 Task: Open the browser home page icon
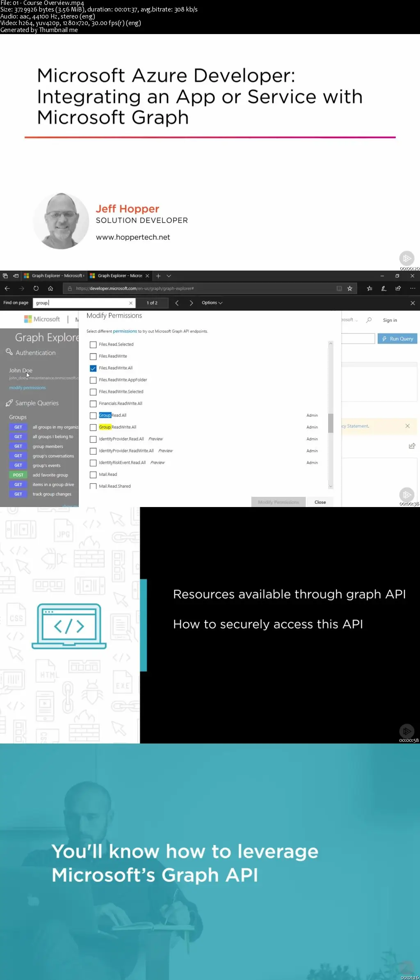[x=50, y=288]
